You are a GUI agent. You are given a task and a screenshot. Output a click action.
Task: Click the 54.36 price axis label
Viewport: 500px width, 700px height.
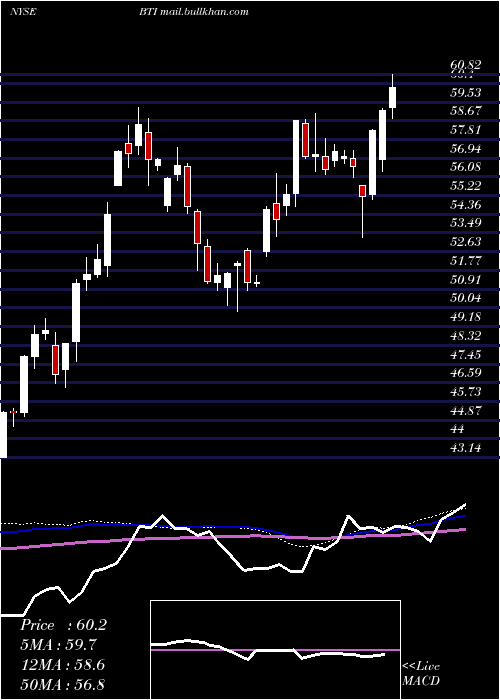tap(466, 205)
